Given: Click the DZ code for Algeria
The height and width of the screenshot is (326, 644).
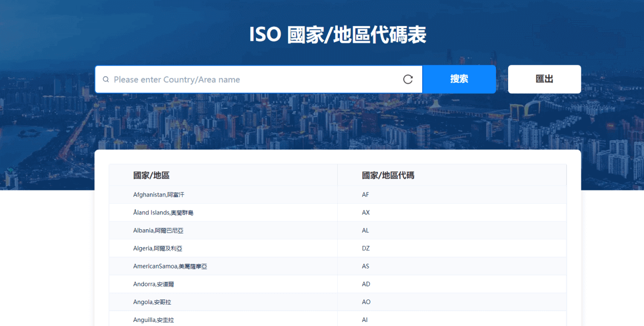Looking at the screenshot, I should (366, 249).
